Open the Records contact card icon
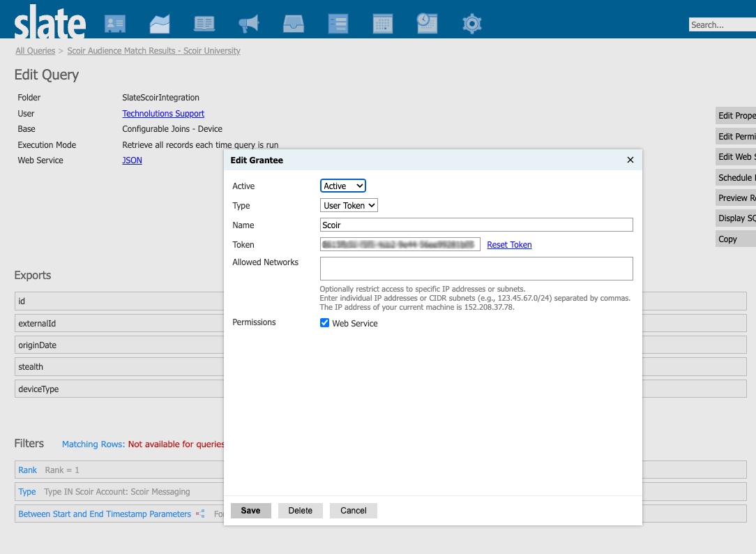756x554 pixels. (115, 24)
